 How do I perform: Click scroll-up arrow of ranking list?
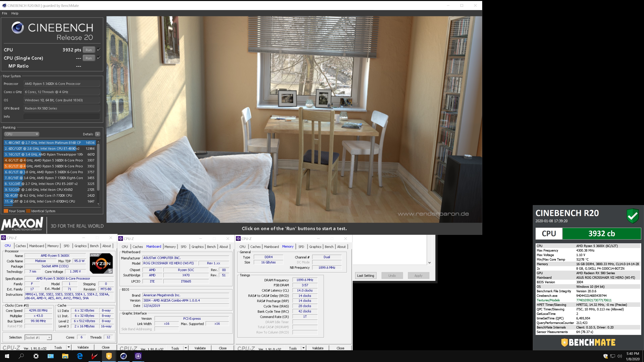coord(98,142)
